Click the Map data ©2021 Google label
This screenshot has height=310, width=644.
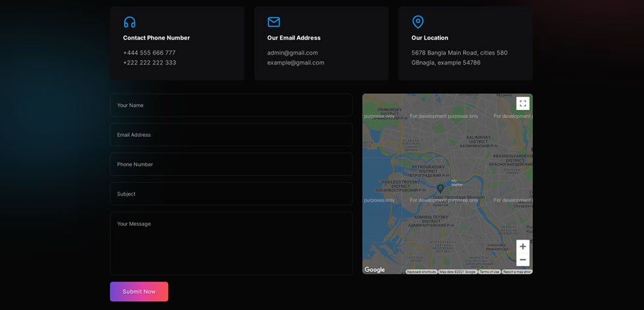pyautogui.click(x=457, y=272)
